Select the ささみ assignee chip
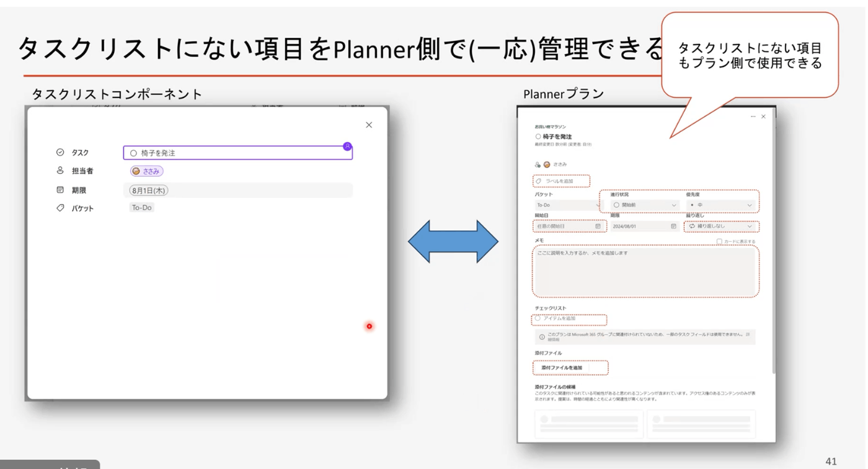The width and height of the screenshot is (868, 469). tap(146, 171)
